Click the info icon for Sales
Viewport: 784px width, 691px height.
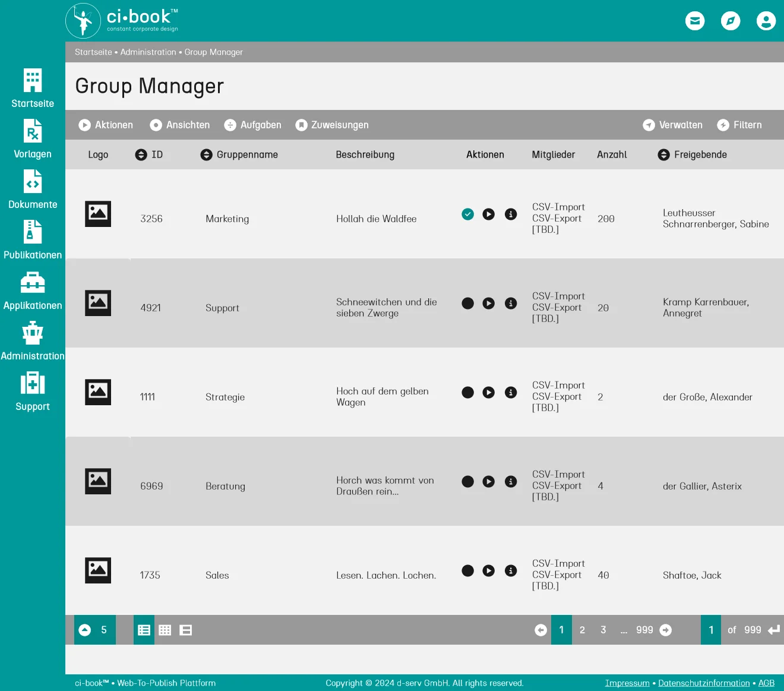(x=511, y=570)
